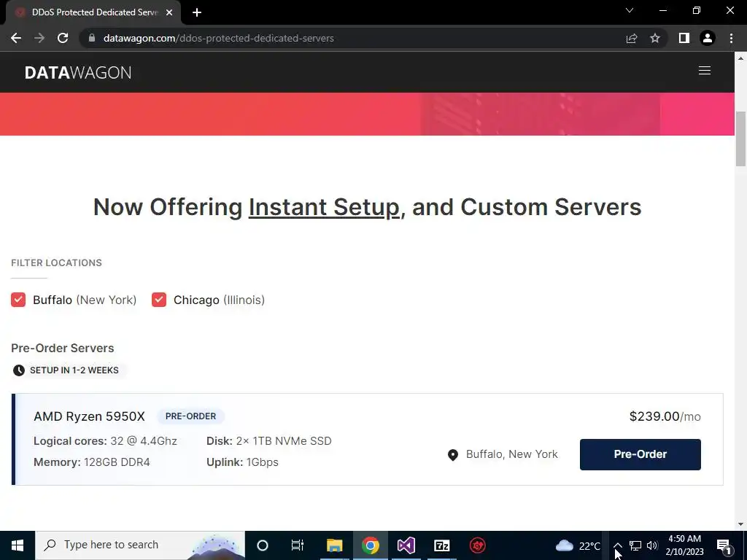747x560 pixels.
Task: Click the DATAWAGON logo
Action: point(78,72)
